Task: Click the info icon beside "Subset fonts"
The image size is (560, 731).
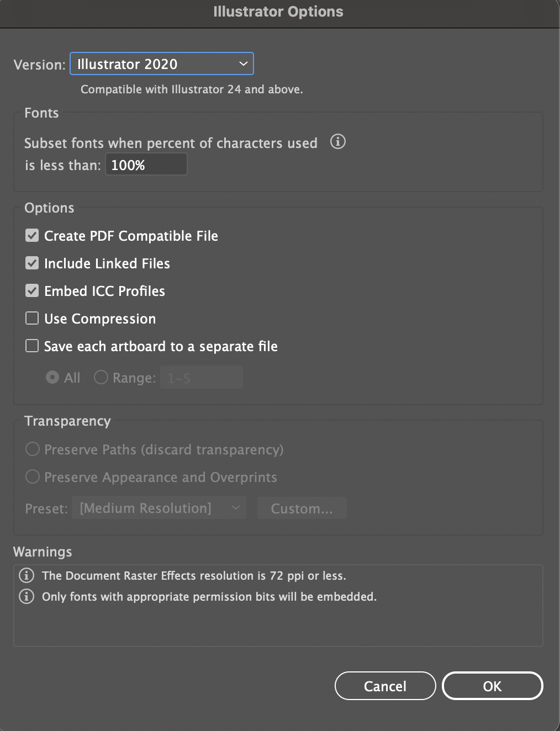Action: (337, 142)
